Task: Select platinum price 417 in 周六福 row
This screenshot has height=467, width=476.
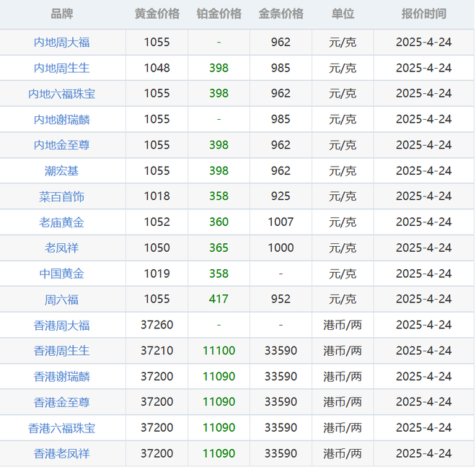Action: point(219,299)
